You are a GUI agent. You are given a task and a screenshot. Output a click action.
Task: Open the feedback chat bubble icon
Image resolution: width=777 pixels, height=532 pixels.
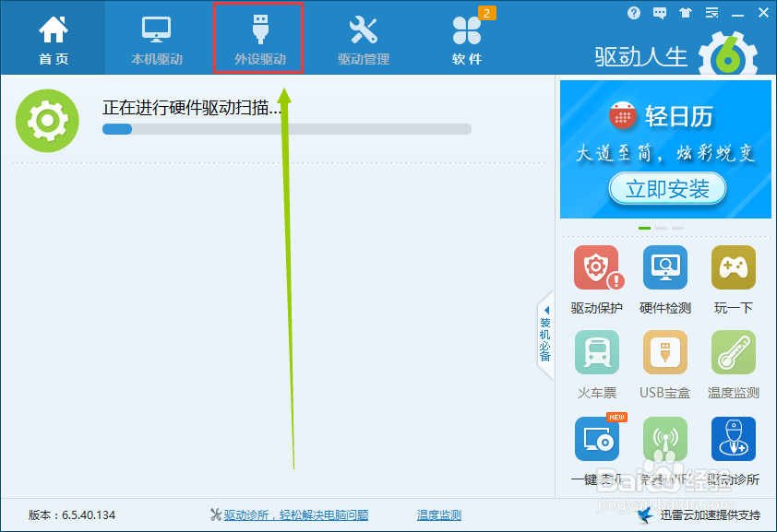pyautogui.click(x=660, y=13)
